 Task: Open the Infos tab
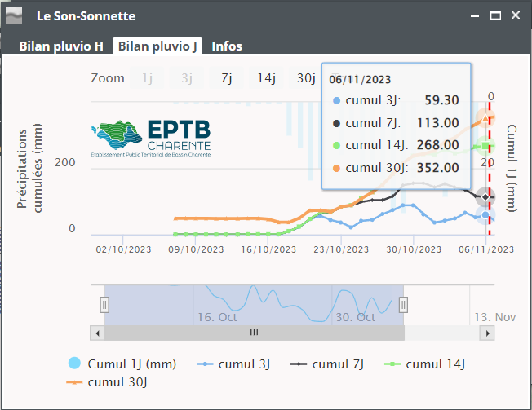(227, 46)
